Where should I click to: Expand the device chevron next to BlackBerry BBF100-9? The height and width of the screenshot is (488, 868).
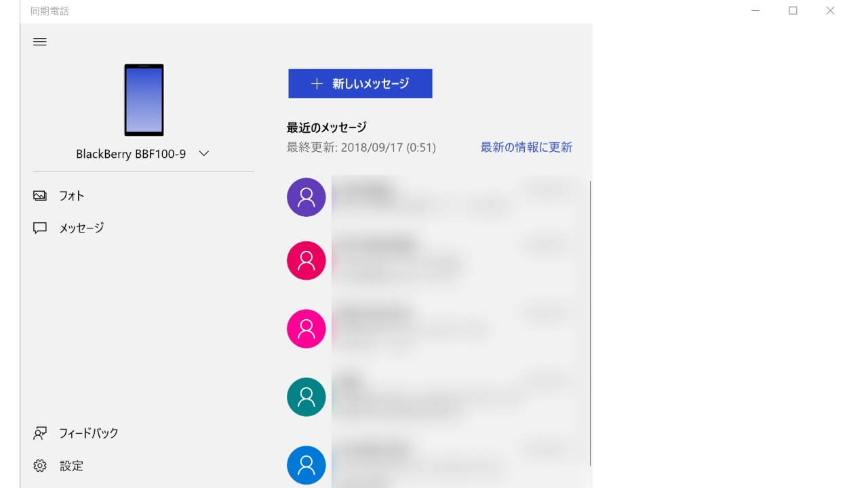pyautogui.click(x=203, y=154)
